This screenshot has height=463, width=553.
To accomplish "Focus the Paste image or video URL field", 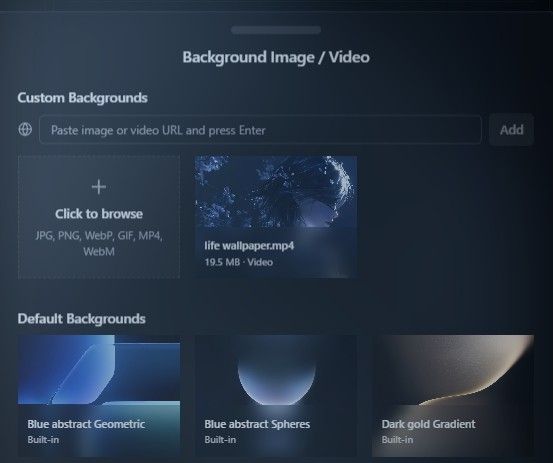I will [260, 129].
